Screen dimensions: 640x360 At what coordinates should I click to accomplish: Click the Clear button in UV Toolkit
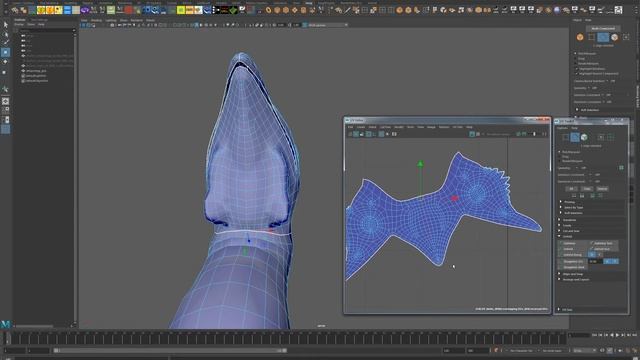pyautogui.click(x=587, y=189)
